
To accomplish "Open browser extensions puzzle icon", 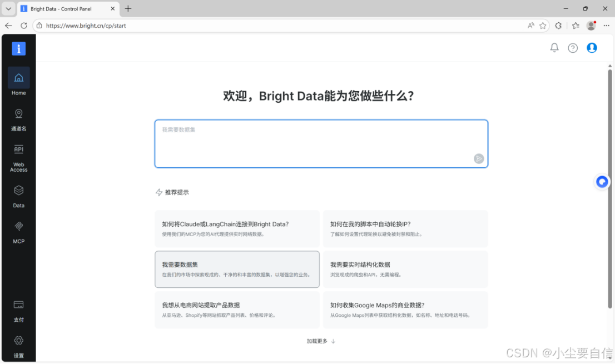I will click(x=558, y=26).
